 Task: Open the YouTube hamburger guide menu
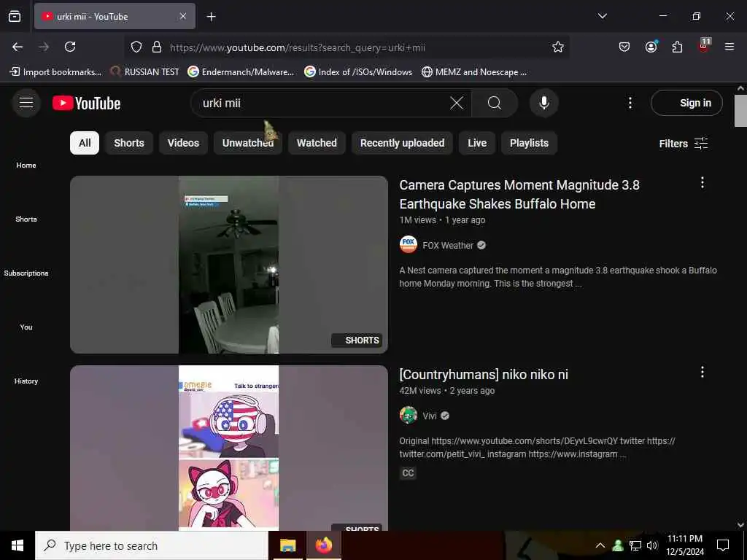click(26, 103)
